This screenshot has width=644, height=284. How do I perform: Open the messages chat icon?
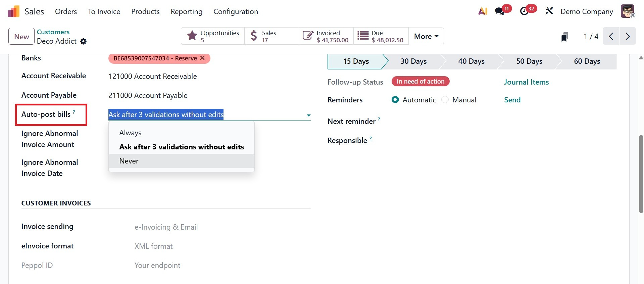point(500,11)
